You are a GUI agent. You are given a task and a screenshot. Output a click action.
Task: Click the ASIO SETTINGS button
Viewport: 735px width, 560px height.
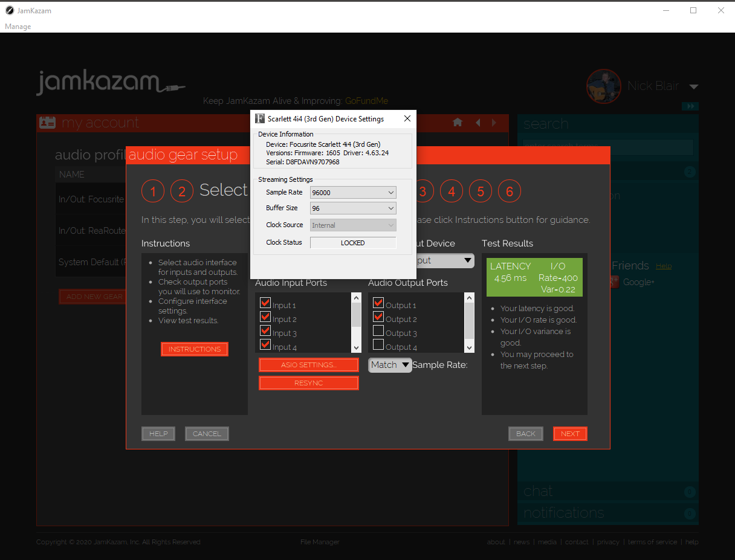[x=308, y=365]
